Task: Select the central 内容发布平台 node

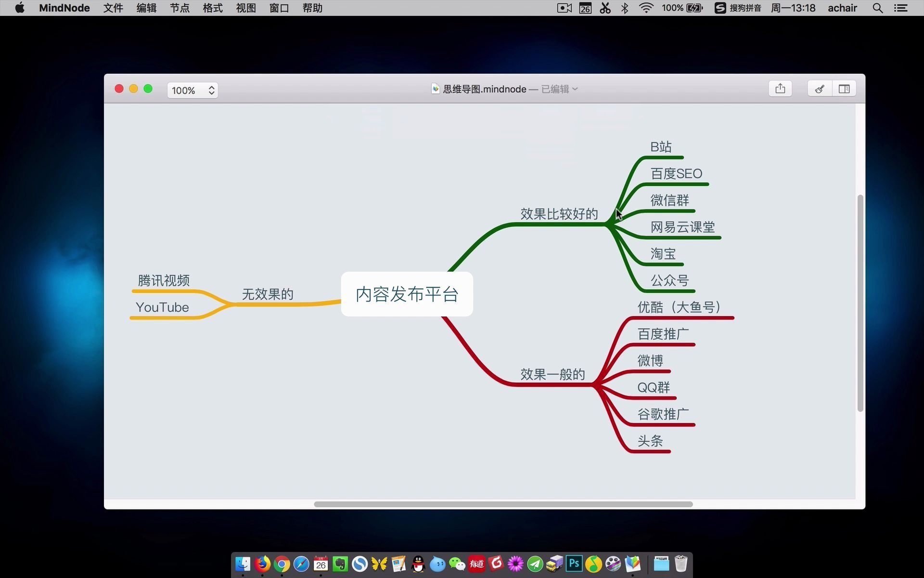Action: point(407,294)
